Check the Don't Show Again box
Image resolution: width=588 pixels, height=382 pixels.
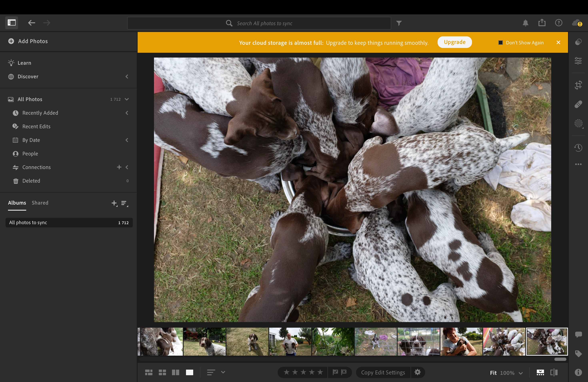[x=500, y=43]
